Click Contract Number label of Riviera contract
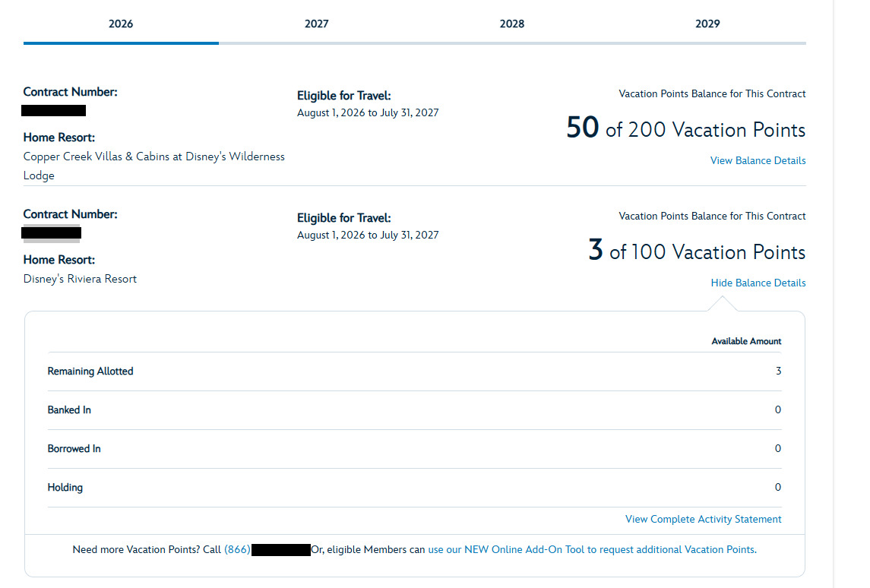The width and height of the screenshot is (870, 588). tap(71, 214)
